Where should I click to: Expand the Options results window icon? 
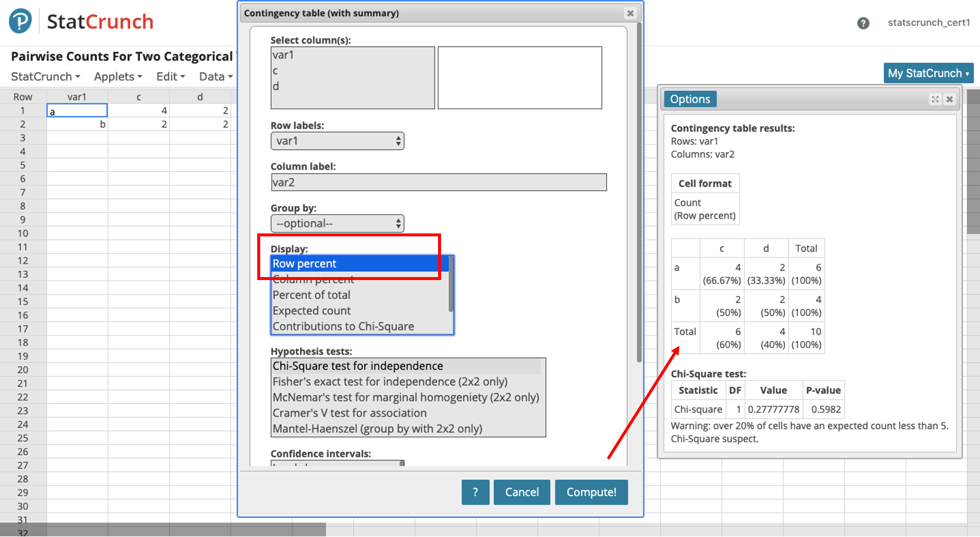935,99
